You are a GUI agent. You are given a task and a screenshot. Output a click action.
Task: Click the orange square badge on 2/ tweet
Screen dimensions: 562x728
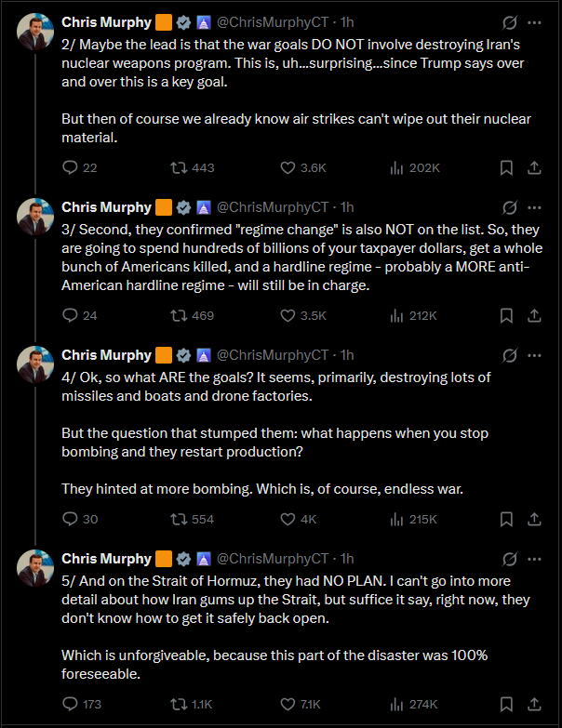coord(164,21)
